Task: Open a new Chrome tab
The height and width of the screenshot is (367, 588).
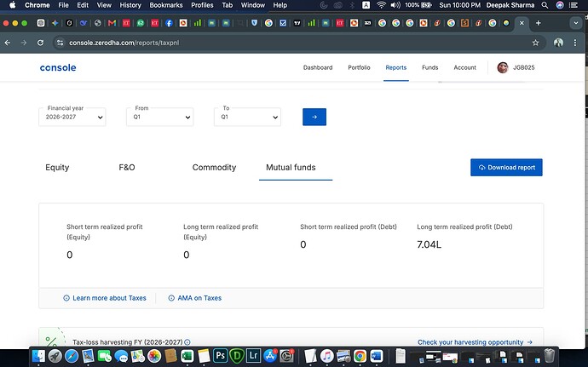Action: point(538,23)
